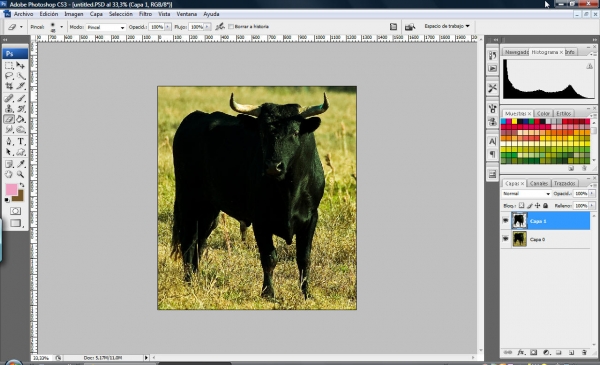Toggle lock transparent pixels

(521, 205)
